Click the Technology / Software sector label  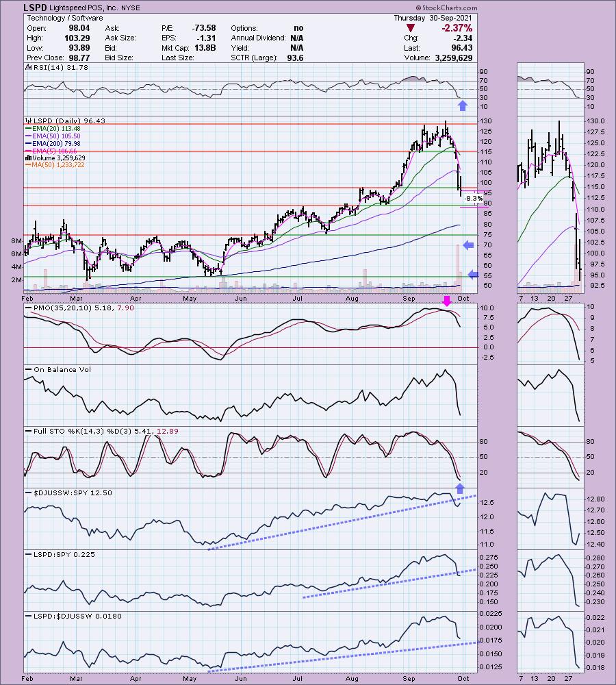[x=65, y=18]
